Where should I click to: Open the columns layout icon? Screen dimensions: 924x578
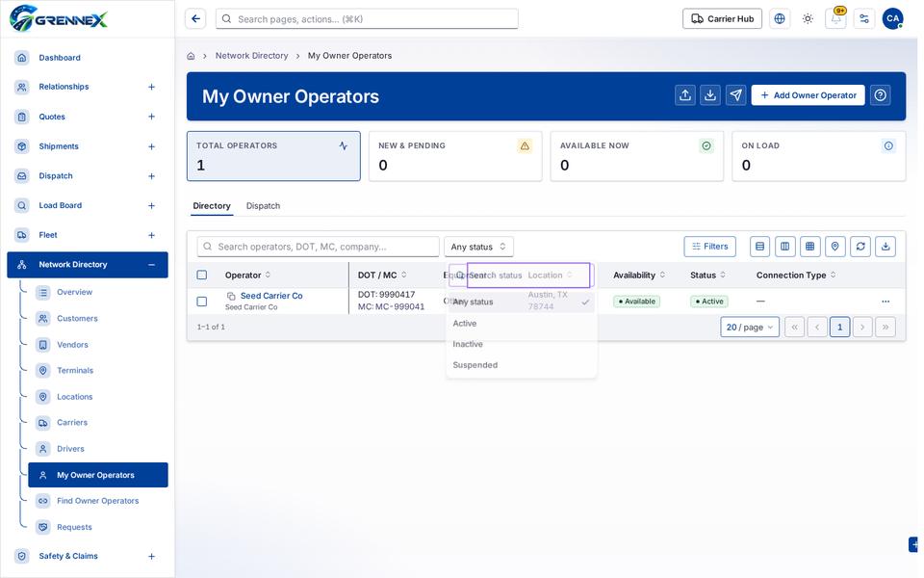785,247
